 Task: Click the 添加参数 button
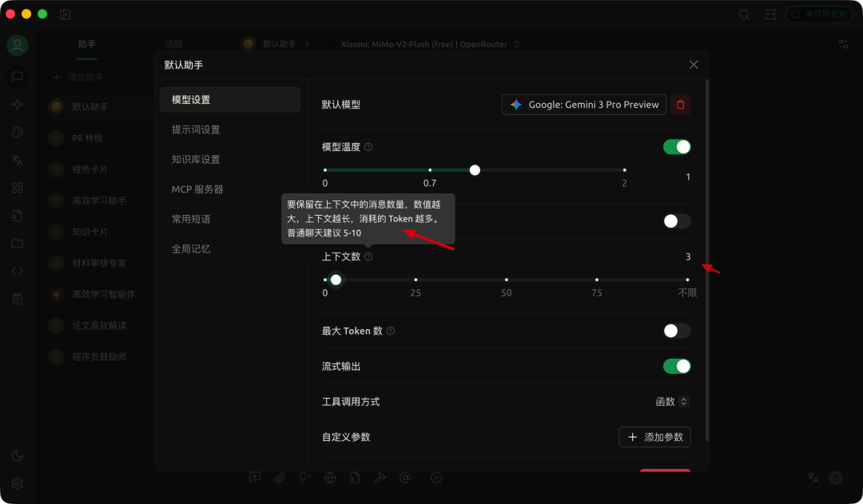pyautogui.click(x=654, y=437)
